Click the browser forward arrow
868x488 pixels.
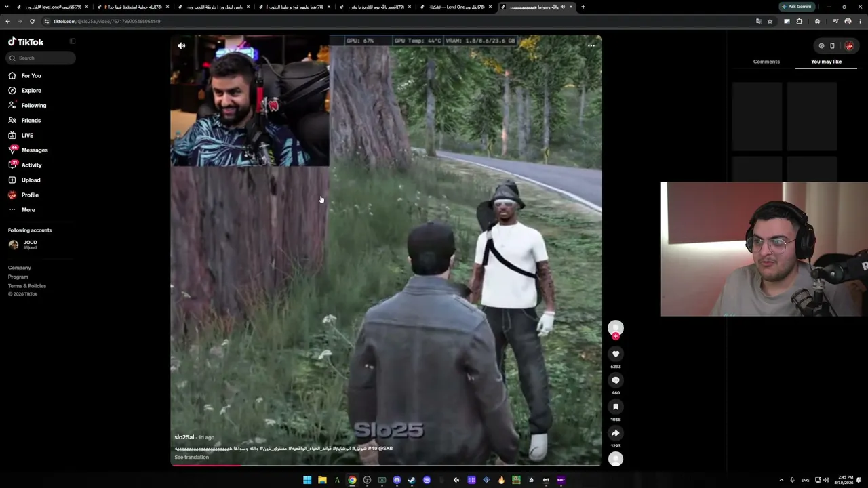click(20, 21)
